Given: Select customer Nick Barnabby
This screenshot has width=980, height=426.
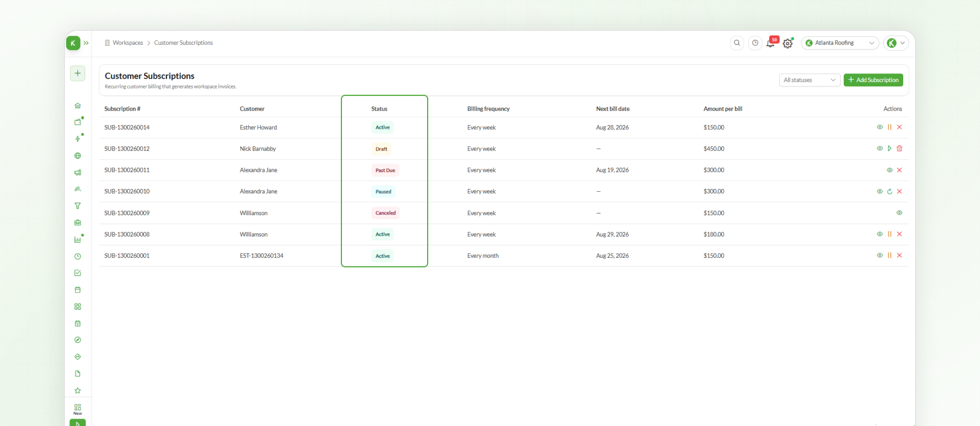Looking at the screenshot, I should point(258,149).
